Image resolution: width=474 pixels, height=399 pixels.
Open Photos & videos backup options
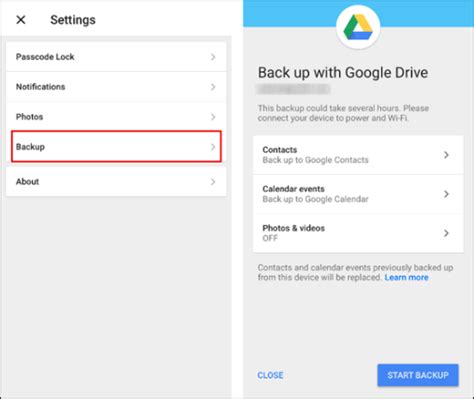coord(358,233)
